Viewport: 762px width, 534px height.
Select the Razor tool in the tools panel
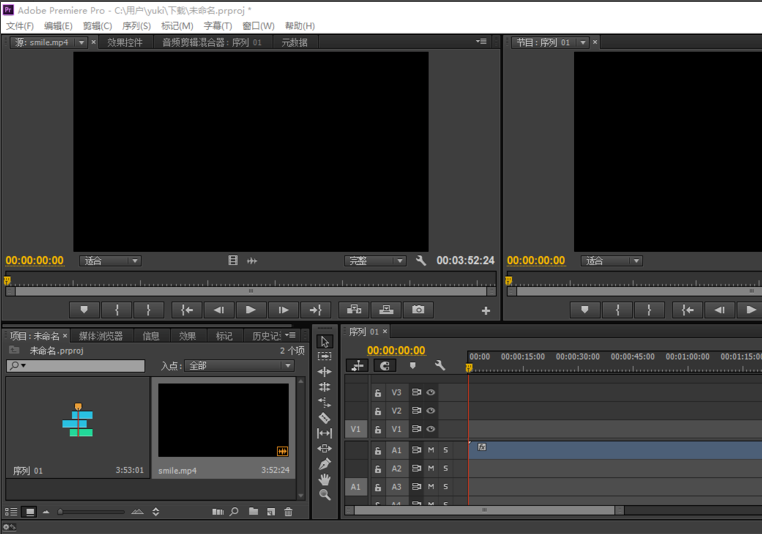coord(324,418)
